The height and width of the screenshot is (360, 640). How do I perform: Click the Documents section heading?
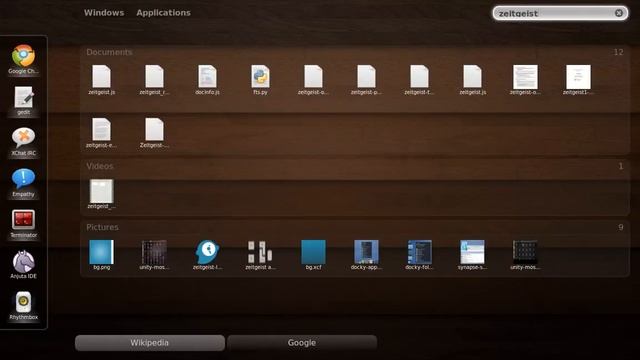pos(109,52)
